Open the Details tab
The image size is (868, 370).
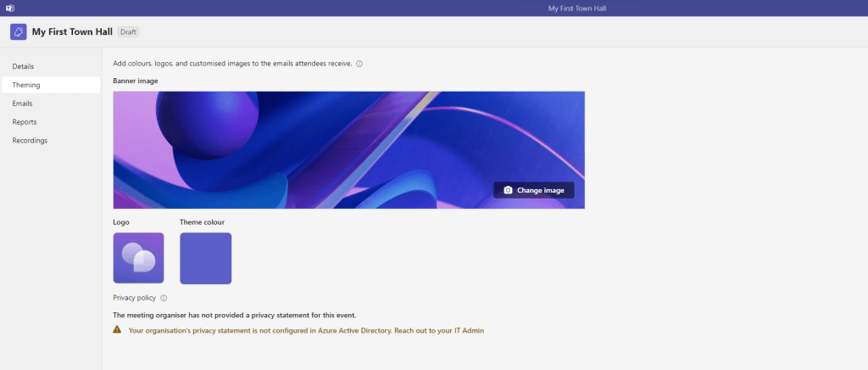point(24,66)
